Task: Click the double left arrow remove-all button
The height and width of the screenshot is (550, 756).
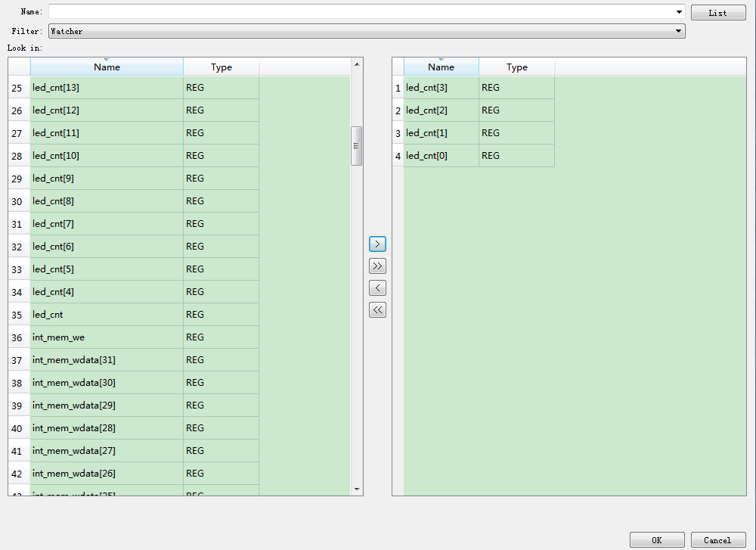Action: point(377,310)
